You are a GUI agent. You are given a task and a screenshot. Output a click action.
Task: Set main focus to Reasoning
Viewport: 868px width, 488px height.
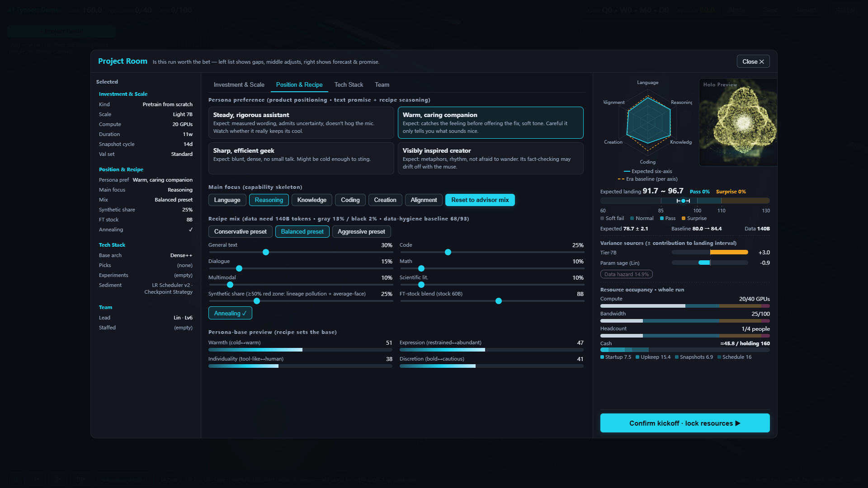coord(269,200)
